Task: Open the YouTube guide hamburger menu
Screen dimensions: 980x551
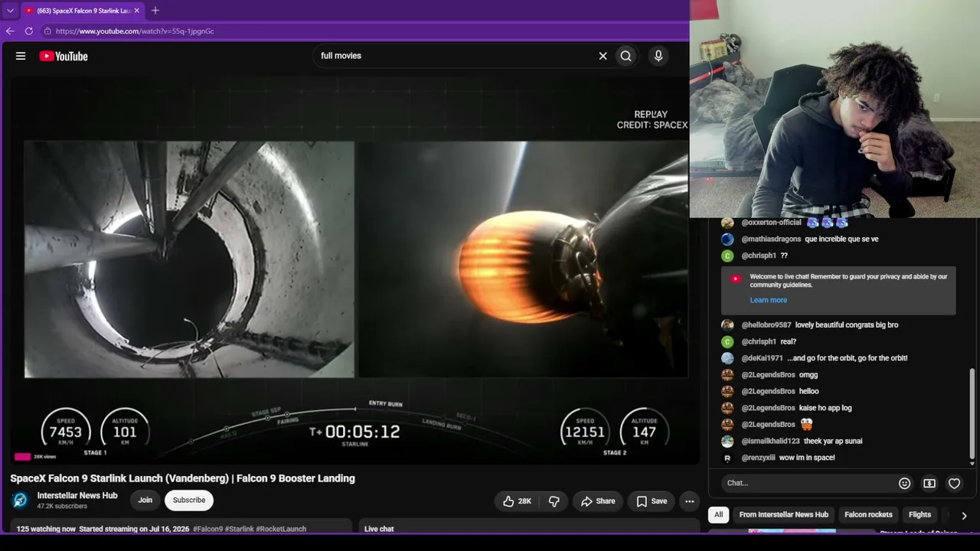Action: click(x=21, y=56)
